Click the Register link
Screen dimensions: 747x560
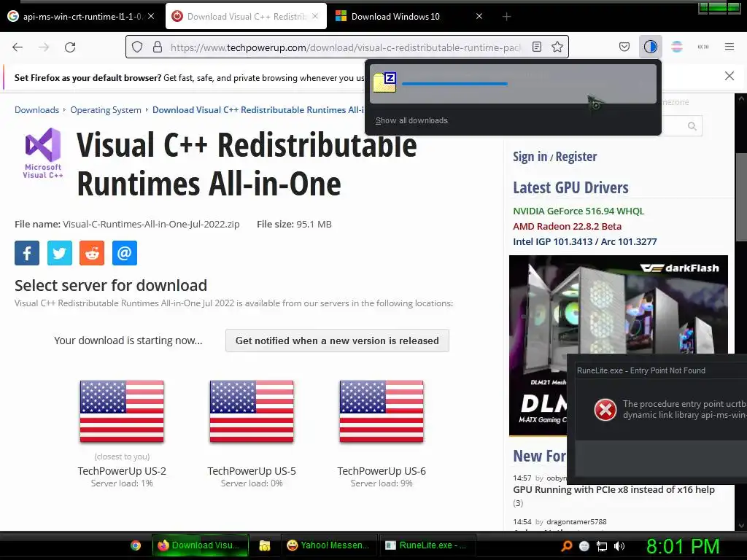(x=576, y=157)
